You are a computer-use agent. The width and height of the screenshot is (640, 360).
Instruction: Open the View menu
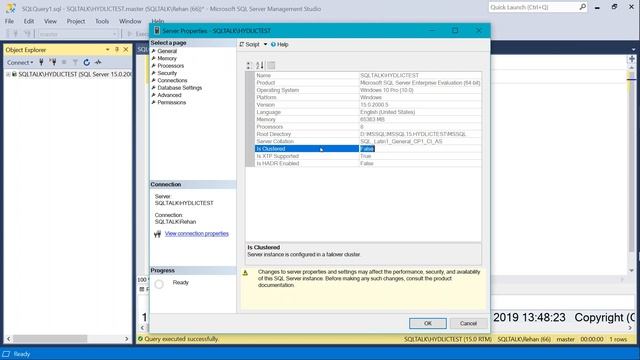point(50,21)
